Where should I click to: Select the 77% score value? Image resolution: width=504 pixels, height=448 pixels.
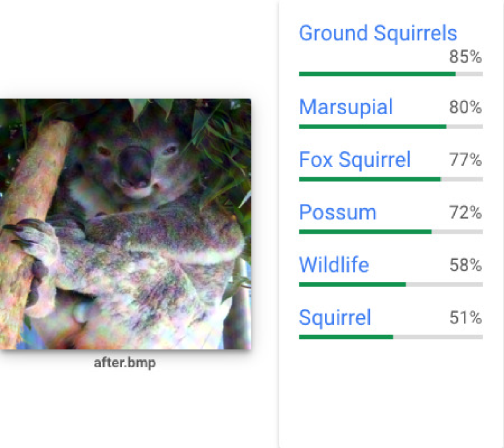(465, 160)
